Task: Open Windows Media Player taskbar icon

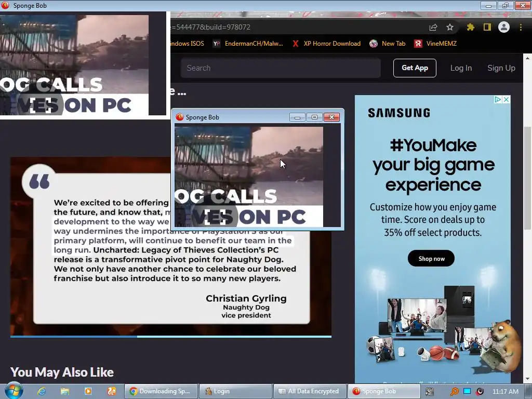Action: 88,391
